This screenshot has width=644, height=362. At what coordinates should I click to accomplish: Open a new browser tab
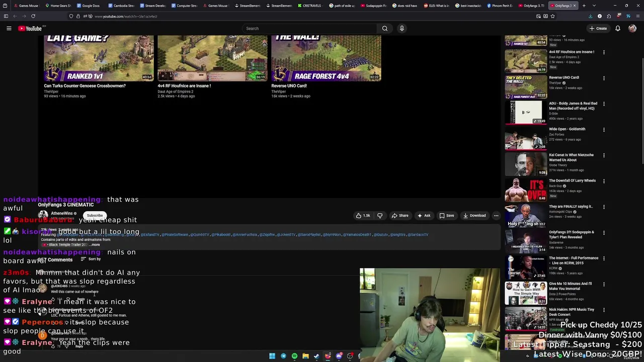[x=584, y=6]
